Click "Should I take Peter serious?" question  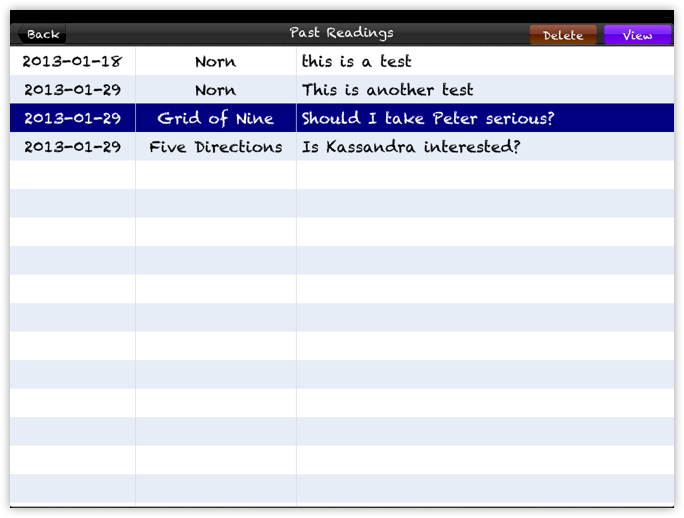(x=427, y=118)
